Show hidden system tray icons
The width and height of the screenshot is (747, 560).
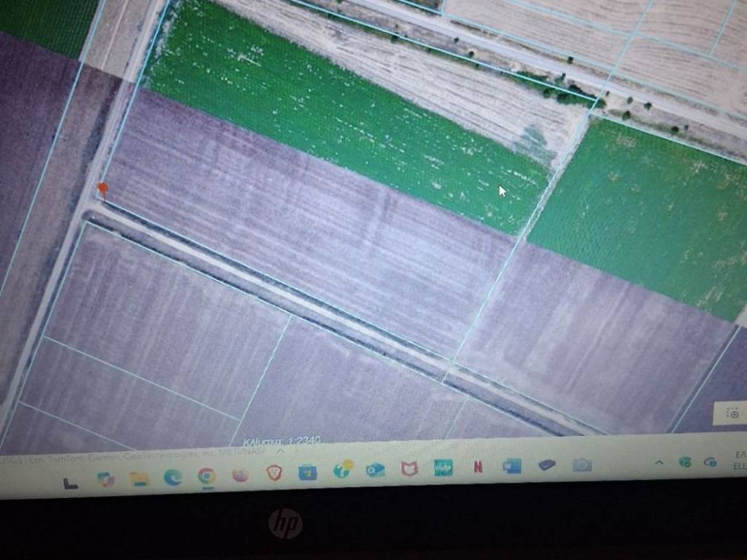coord(659,462)
